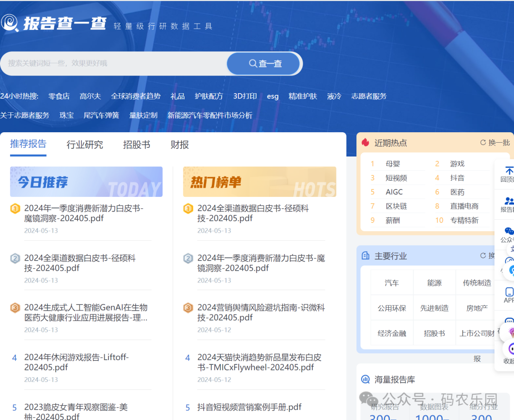Click the flame icon beside 近期热点
Image resolution: width=514 pixels, height=420 pixels.
pyautogui.click(x=365, y=143)
